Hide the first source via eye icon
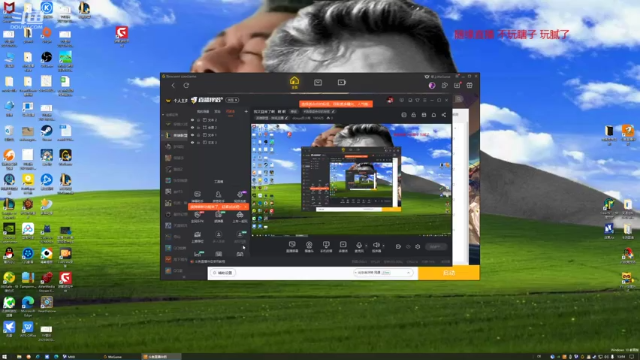640x360 pixels. tap(192, 120)
